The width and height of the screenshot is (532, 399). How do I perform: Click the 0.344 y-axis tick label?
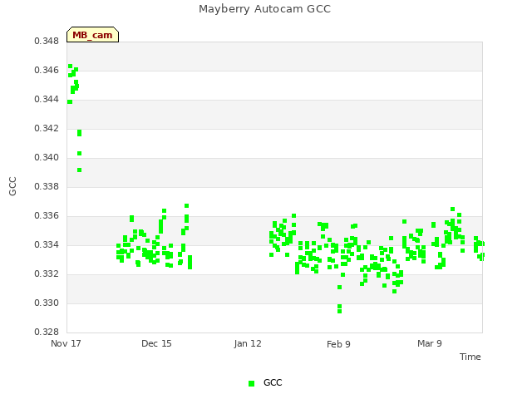coord(47,100)
